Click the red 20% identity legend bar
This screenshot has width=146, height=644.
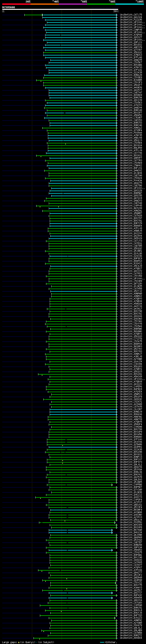coord(16,4)
